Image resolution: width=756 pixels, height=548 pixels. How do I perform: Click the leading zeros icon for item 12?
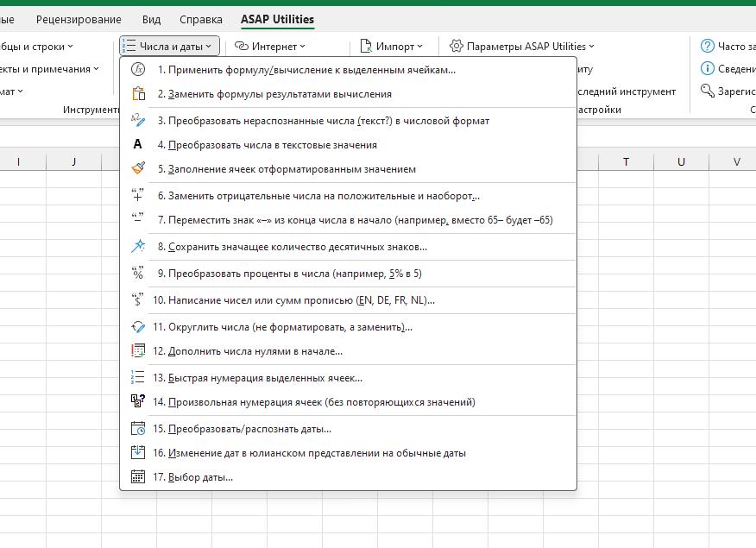point(137,351)
